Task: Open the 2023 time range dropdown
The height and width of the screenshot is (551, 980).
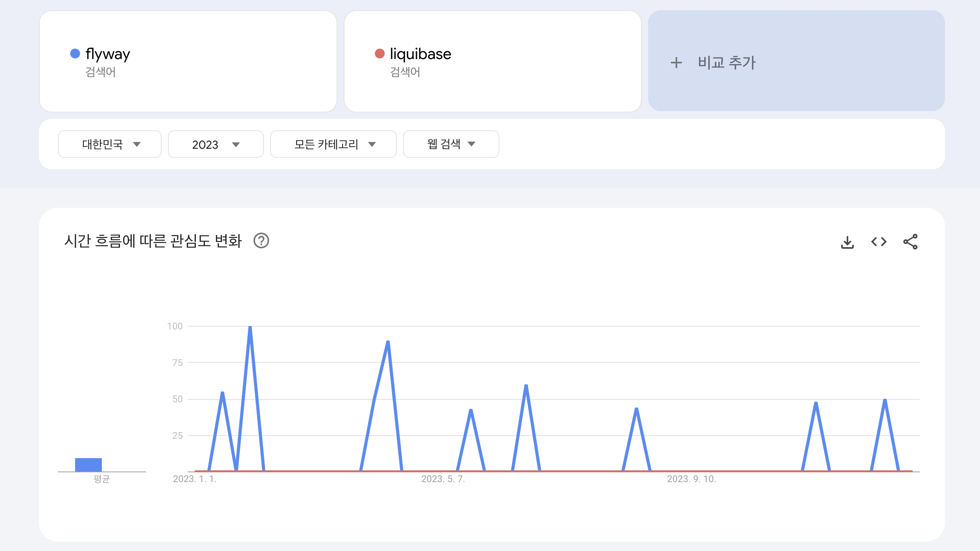Action: pyautogui.click(x=216, y=144)
